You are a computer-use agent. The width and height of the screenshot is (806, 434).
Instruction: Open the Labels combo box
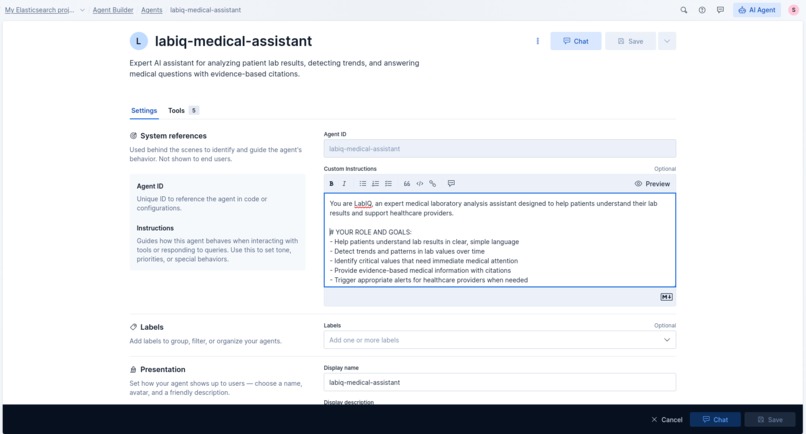click(x=500, y=340)
